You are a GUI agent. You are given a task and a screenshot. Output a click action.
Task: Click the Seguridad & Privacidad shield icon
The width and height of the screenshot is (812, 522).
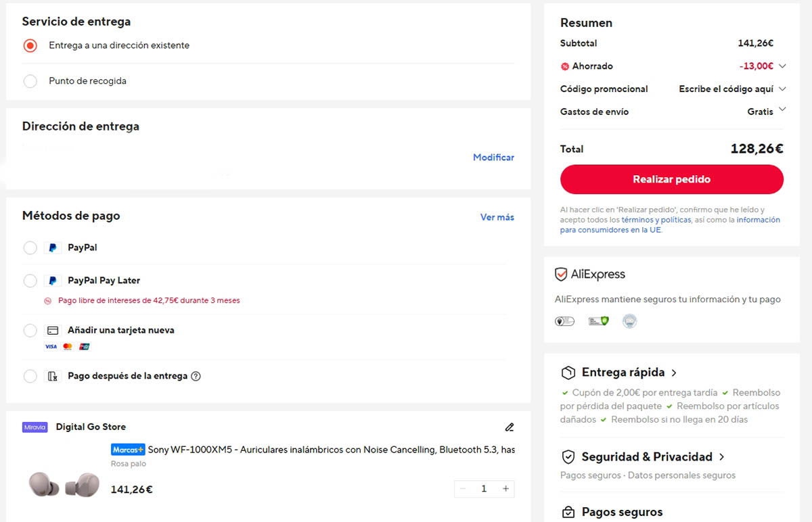pyautogui.click(x=568, y=457)
